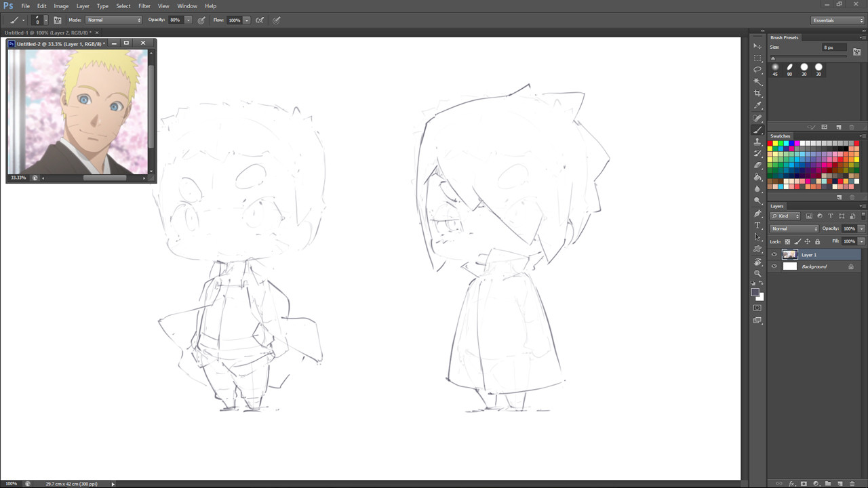868x488 pixels.
Task: Select the Eraser tool
Action: click(757, 165)
